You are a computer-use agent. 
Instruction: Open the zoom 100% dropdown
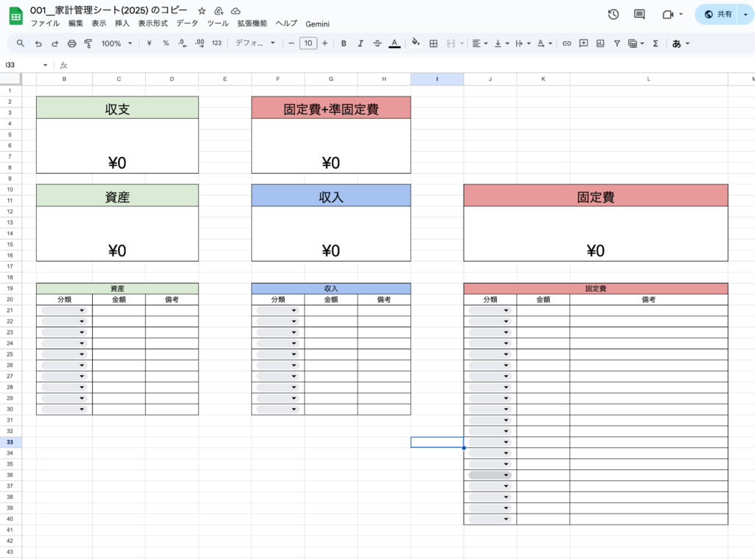[x=116, y=43]
